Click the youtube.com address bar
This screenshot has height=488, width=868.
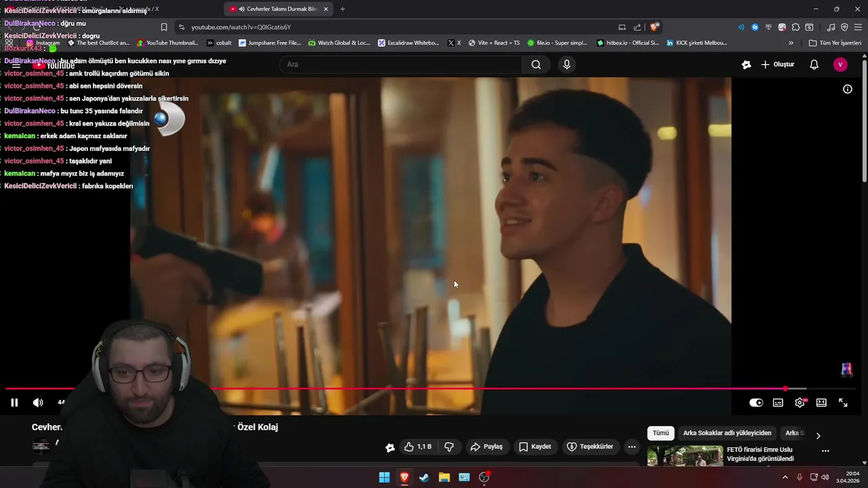[400, 27]
